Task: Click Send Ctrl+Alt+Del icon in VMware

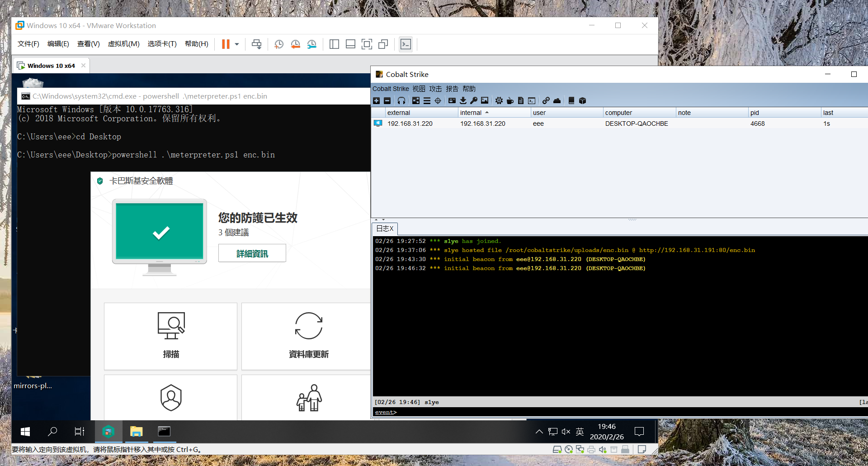Action: [256, 44]
